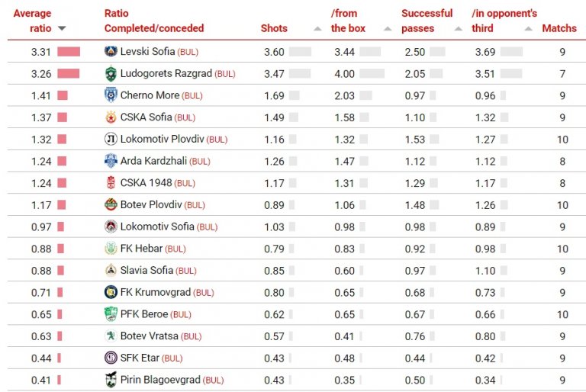The height and width of the screenshot is (392, 586).
Task: Click the Ludogorets Razgrad club crest icon
Action: 111,74
